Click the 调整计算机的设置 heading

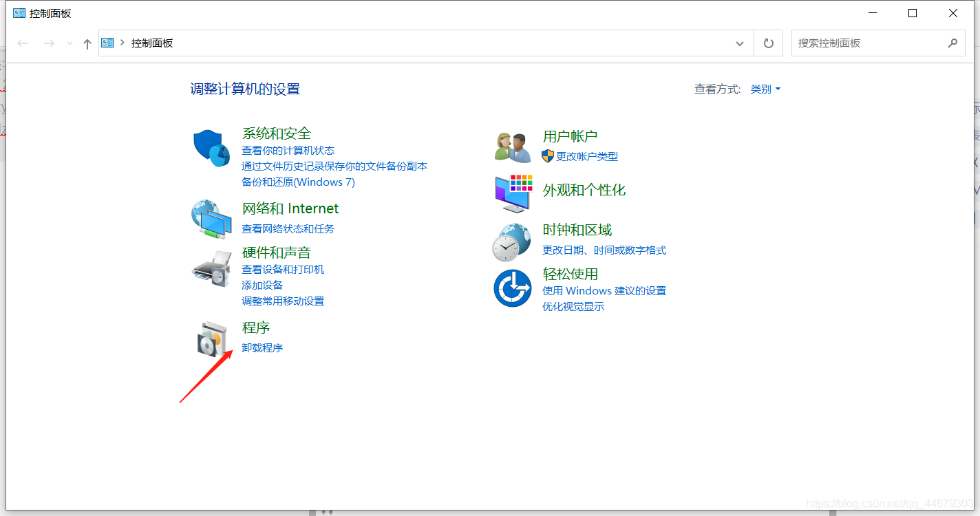[x=245, y=89]
